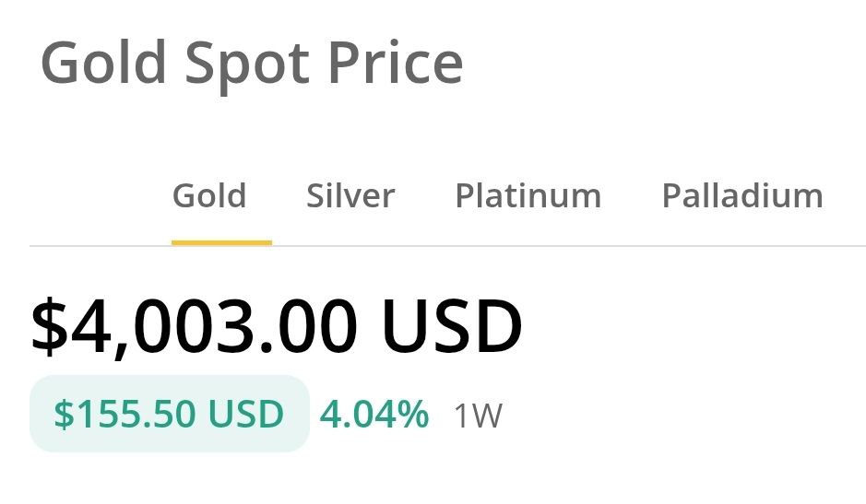Viewport: 866px width, 504px height.
Task: Open the Platinum tab
Action: pyautogui.click(x=528, y=195)
